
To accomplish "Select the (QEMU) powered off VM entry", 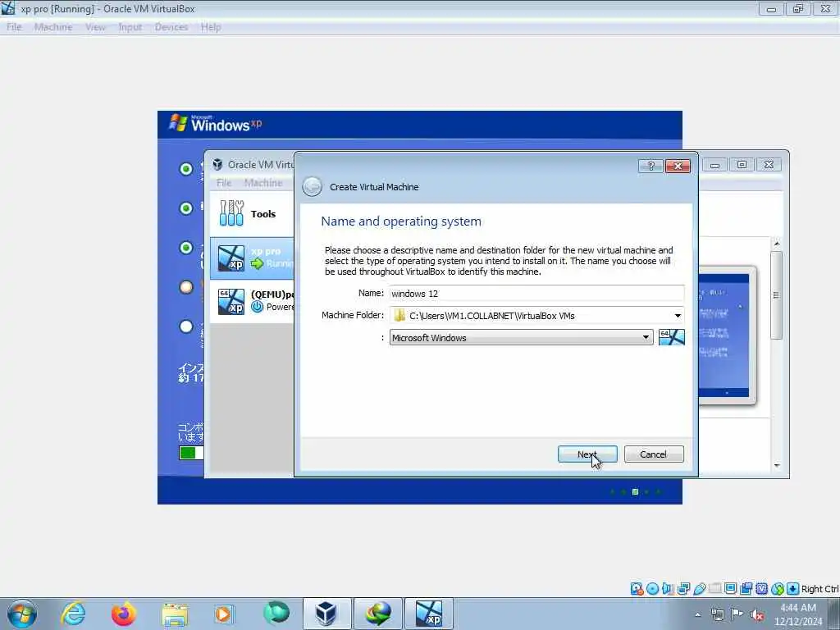I will pyautogui.click(x=252, y=301).
